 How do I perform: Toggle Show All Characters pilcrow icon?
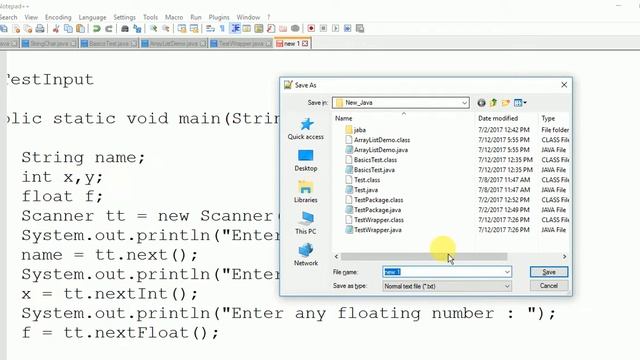(222, 29)
